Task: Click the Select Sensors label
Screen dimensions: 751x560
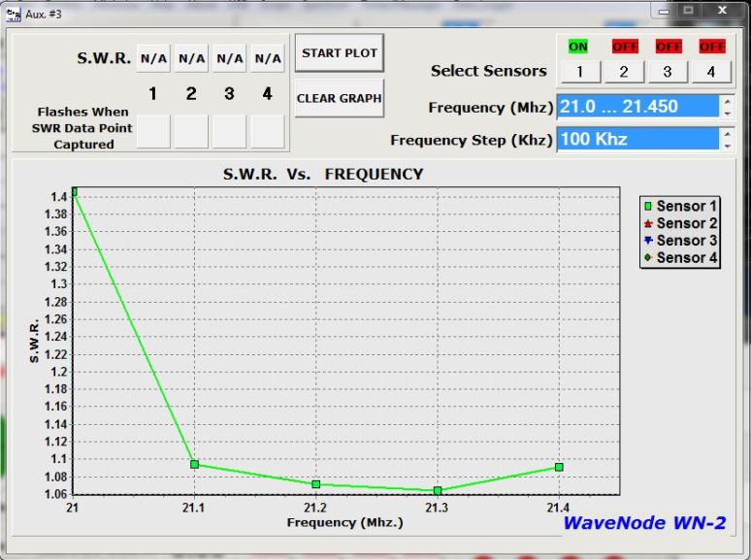Action: tap(488, 71)
